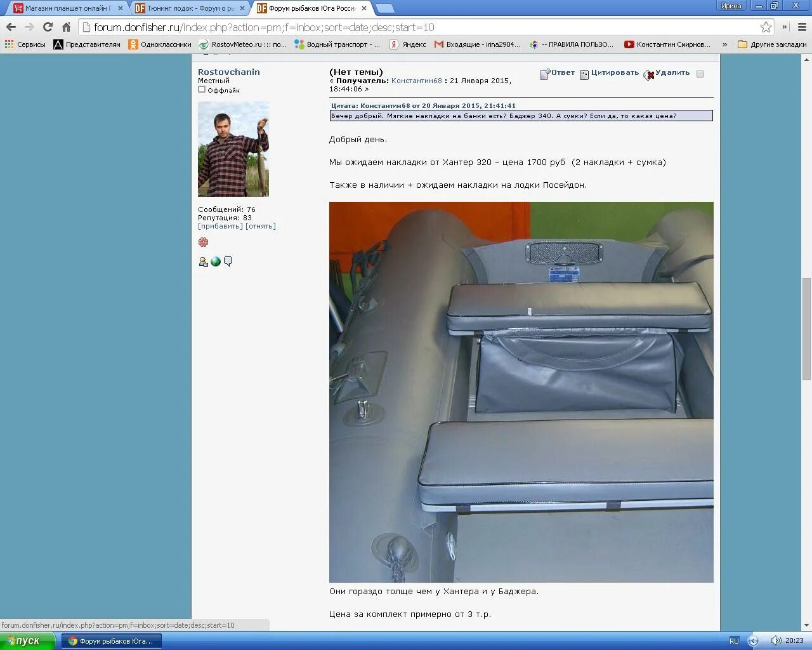Open the Chrome menu button

(802, 27)
